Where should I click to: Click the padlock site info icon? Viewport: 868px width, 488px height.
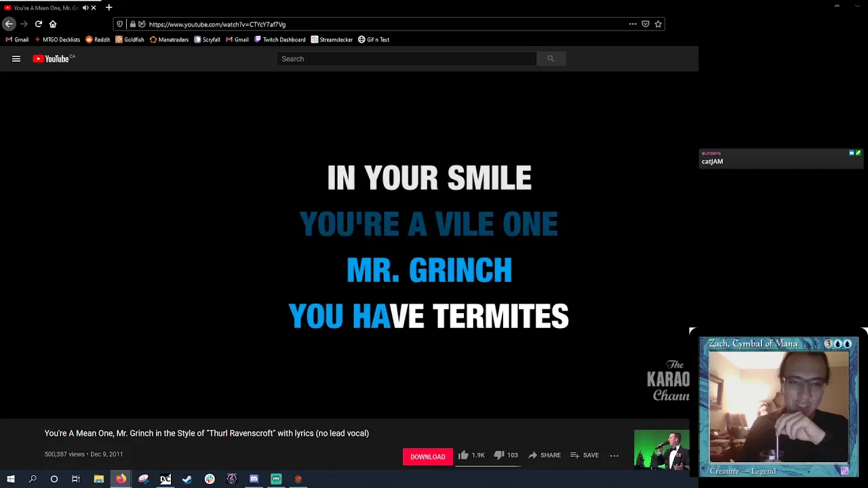pos(132,24)
